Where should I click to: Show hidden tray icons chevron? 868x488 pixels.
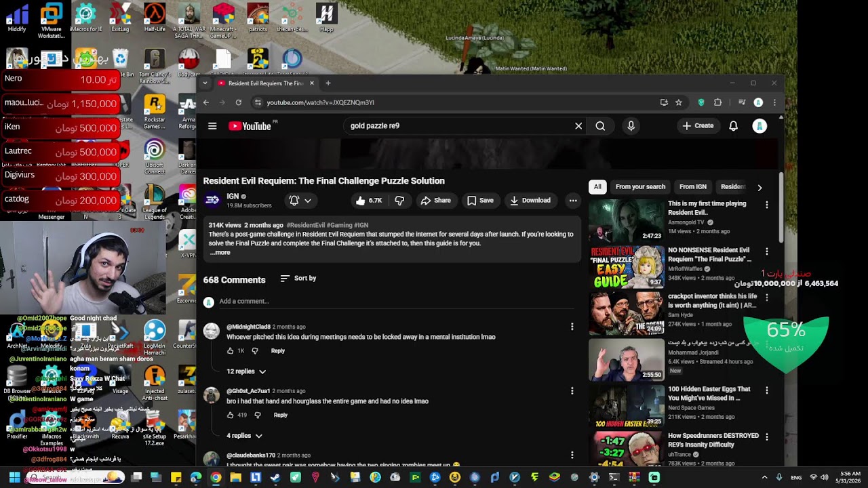(764, 477)
